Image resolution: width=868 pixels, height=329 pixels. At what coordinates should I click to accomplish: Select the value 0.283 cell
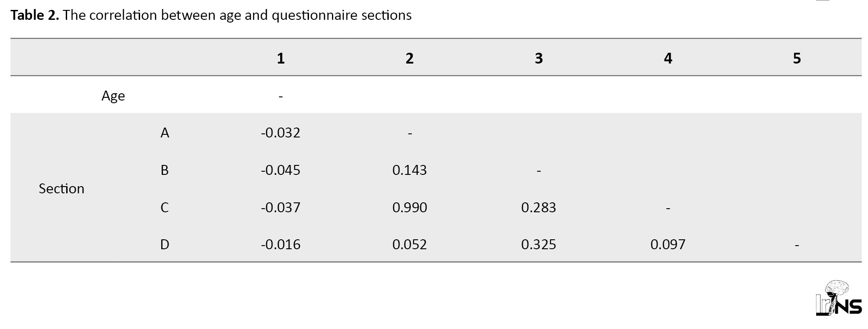pyautogui.click(x=539, y=207)
